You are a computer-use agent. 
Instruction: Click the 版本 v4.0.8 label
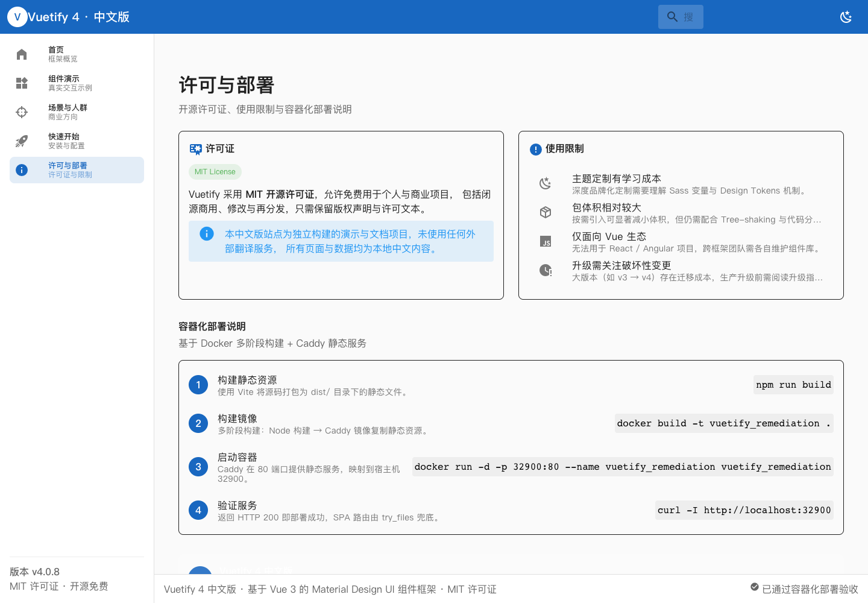(x=34, y=572)
